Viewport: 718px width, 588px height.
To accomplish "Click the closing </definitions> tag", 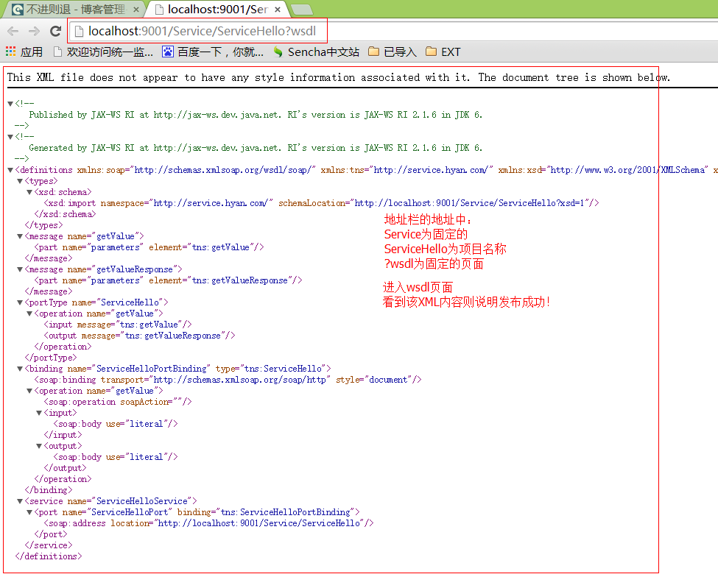I will pos(49,556).
